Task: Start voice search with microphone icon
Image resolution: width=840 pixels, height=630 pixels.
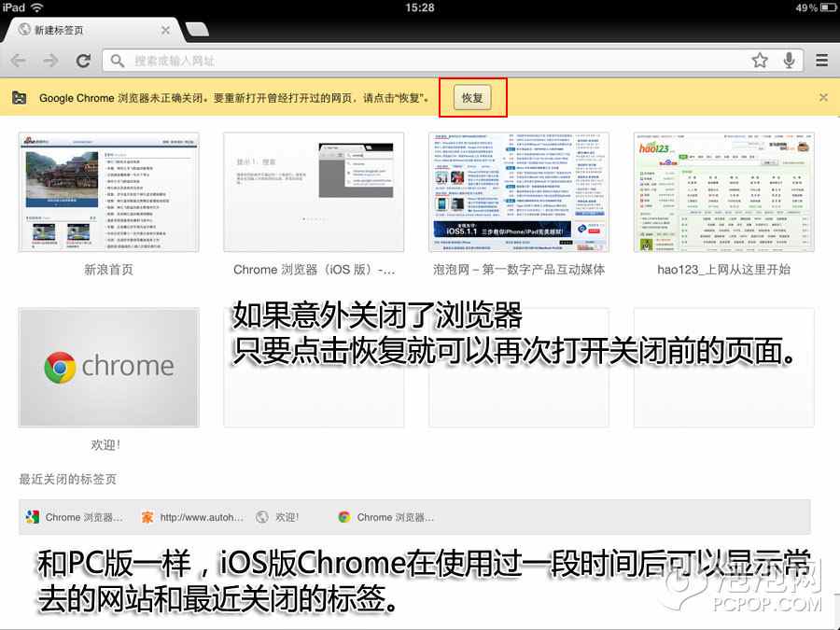Action: (x=790, y=61)
